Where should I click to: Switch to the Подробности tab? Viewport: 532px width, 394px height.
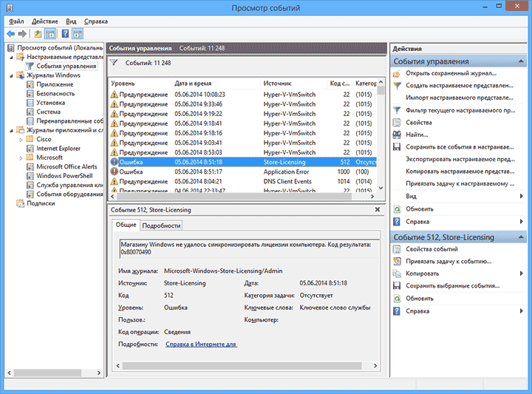(x=161, y=225)
